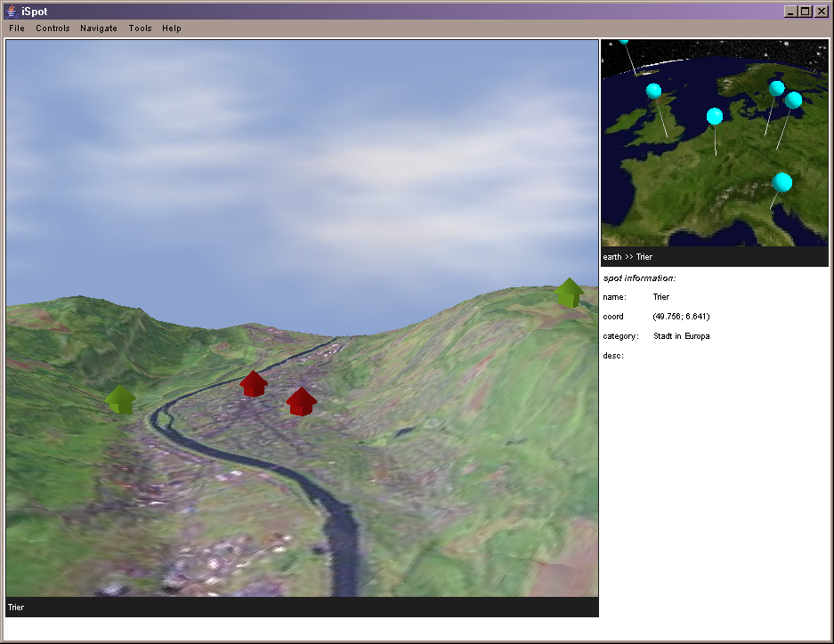Click 'Trier' in the minimap breadcrumb
The width and height of the screenshot is (834, 644).
645,257
